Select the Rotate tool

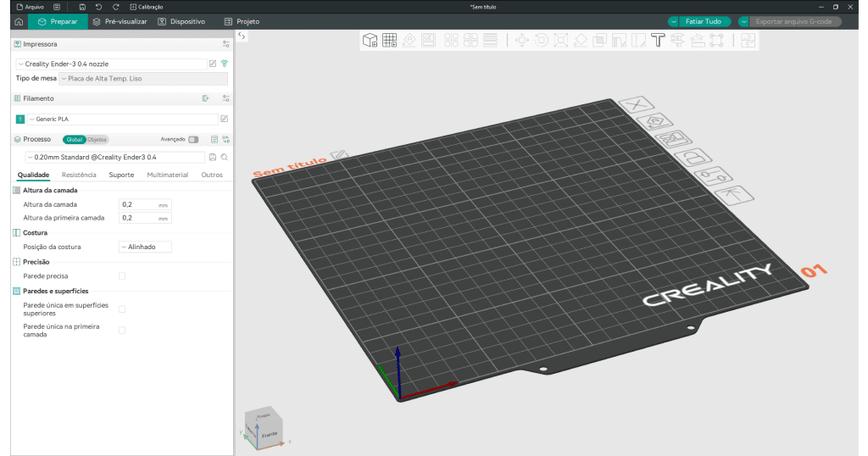pyautogui.click(x=542, y=41)
